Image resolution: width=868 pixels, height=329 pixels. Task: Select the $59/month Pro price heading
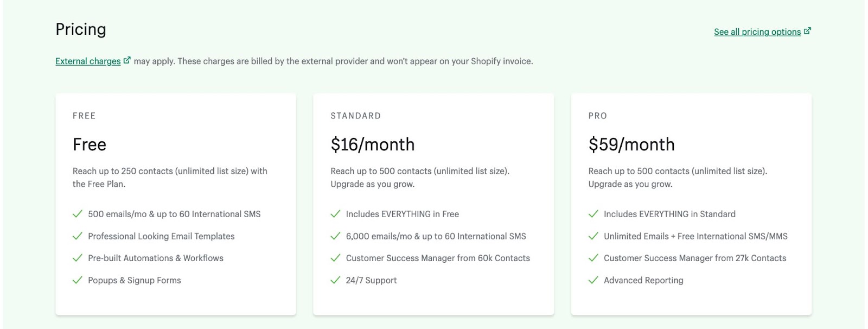tap(631, 144)
